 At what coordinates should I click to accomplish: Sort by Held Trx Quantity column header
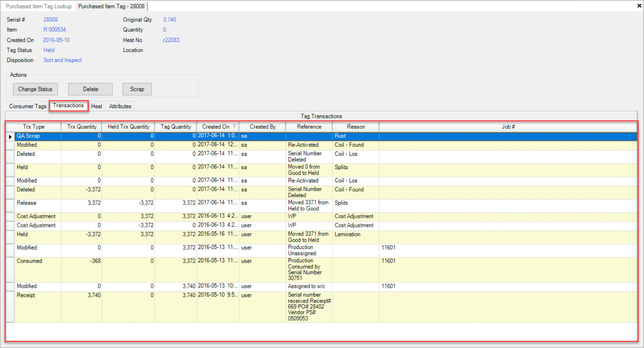click(128, 127)
